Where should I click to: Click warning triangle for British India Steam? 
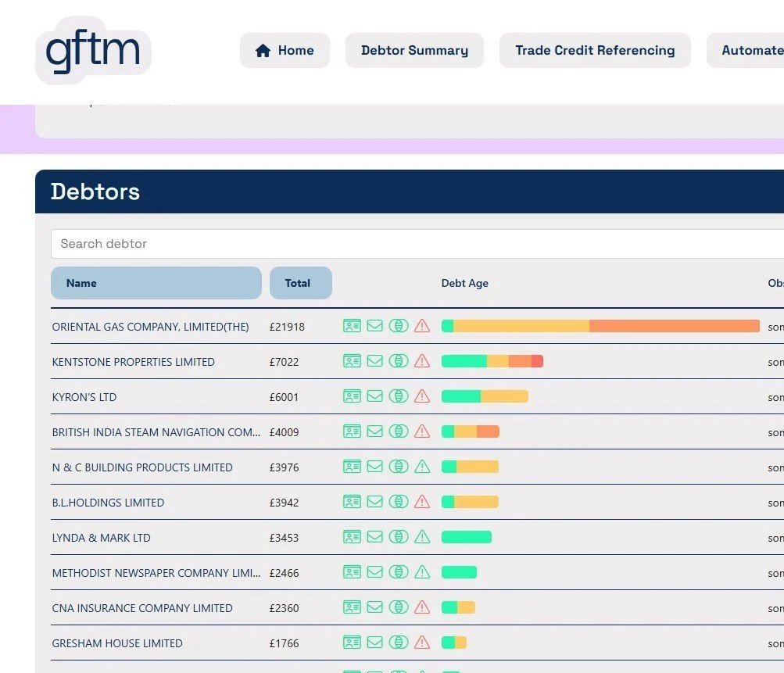click(x=422, y=431)
